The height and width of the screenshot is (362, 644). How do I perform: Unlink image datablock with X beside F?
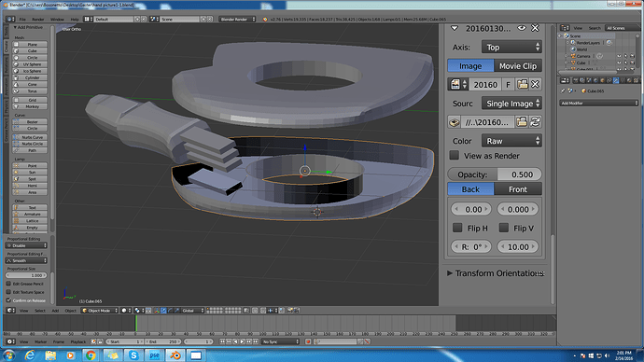[535, 85]
